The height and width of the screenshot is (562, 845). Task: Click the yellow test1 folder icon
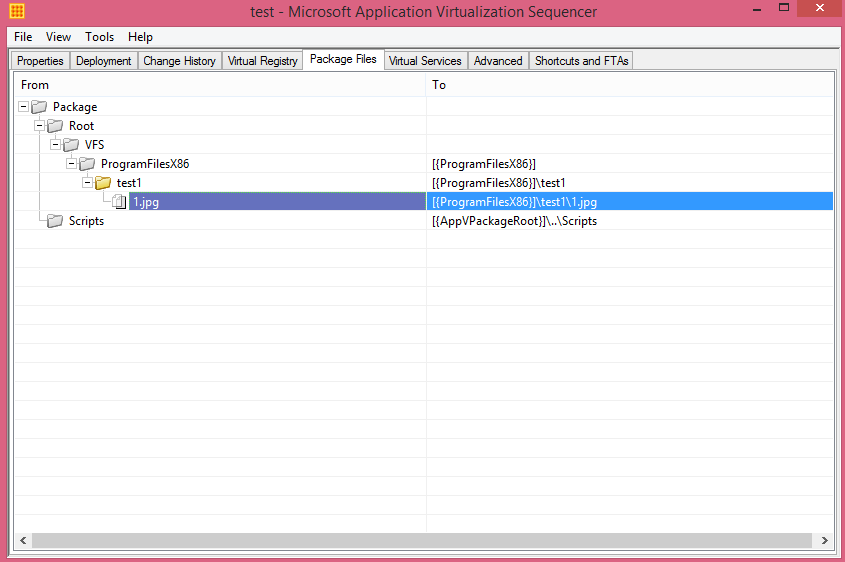pos(103,183)
